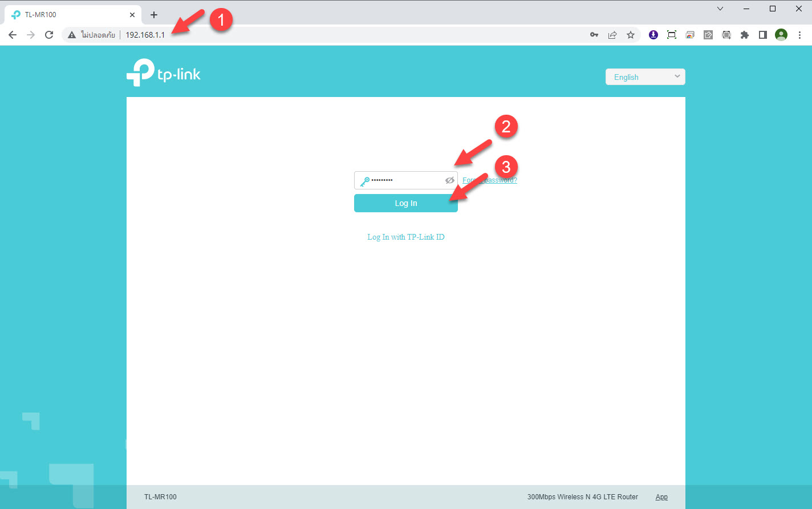This screenshot has width=812, height=509.
Task: Click the tp-link logo
Action: click(x=164, y=72)
